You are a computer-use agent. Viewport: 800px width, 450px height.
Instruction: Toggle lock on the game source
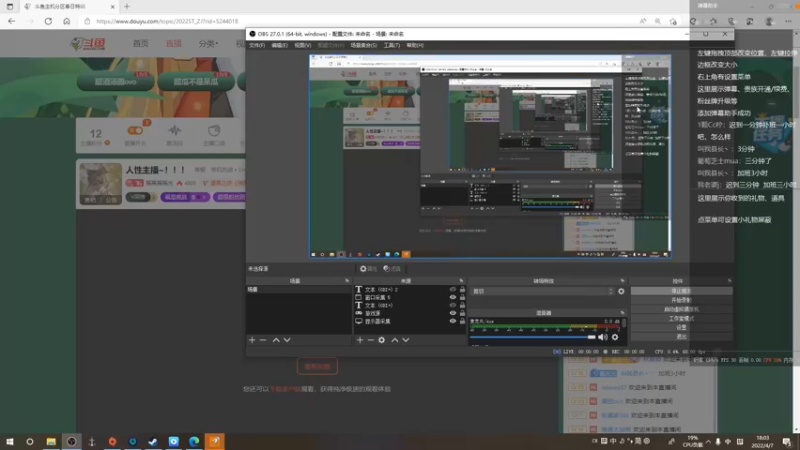click(x=462, y=313)
